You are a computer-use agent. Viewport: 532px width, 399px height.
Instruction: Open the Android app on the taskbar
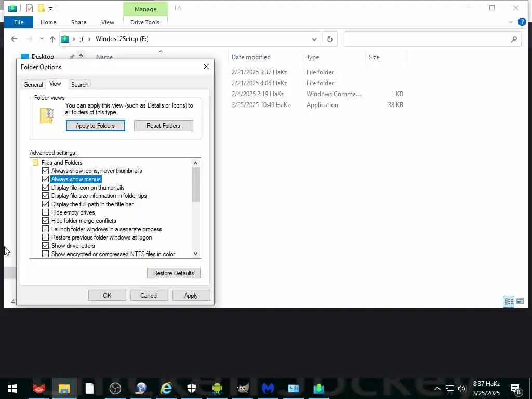pos(217,389)
